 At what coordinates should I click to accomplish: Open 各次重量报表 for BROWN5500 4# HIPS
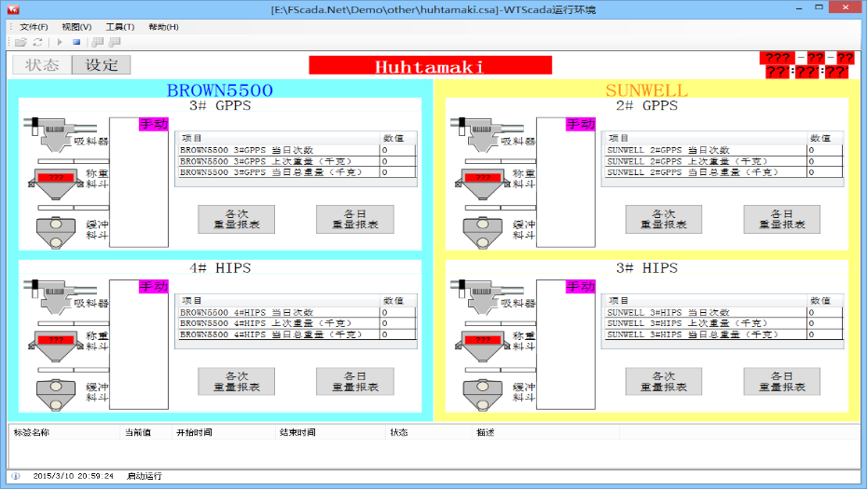[237, 382]
